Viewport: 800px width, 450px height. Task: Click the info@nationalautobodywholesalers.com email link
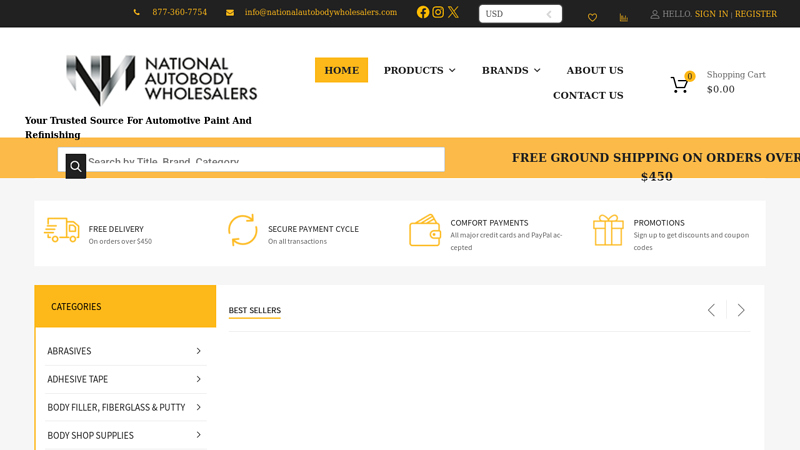[321, 12]
